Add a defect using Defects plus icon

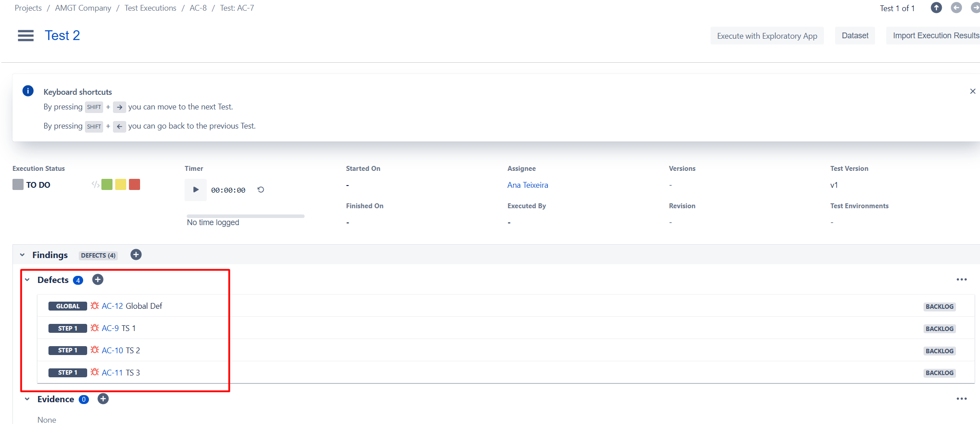click(98, 280)
